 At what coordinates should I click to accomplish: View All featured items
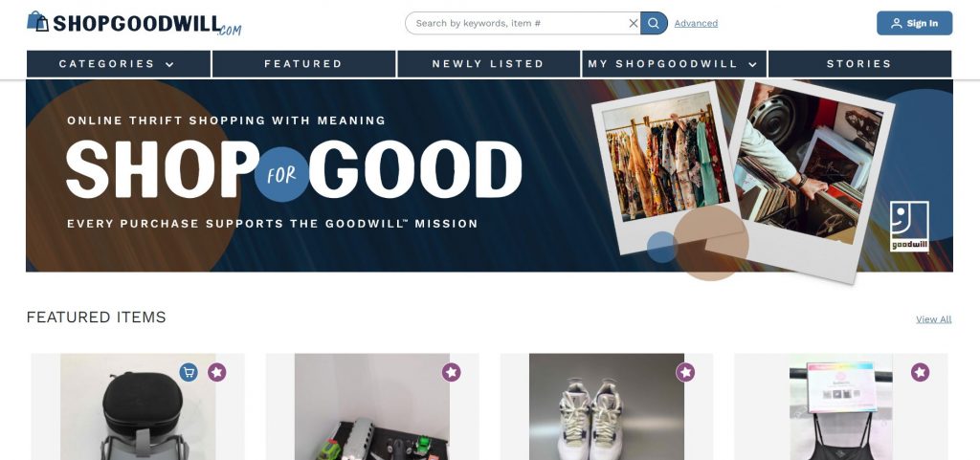[934, 319]
